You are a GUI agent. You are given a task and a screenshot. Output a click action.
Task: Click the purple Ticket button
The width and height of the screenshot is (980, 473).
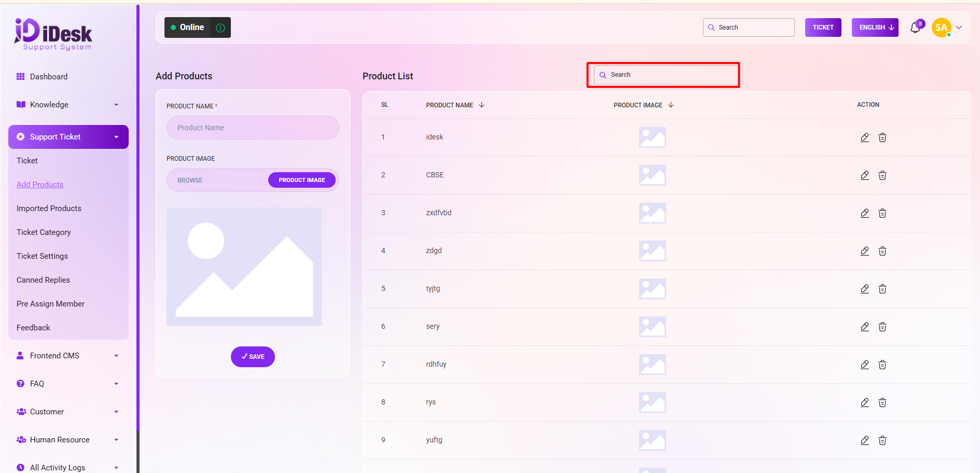click(x=823, y=27)
